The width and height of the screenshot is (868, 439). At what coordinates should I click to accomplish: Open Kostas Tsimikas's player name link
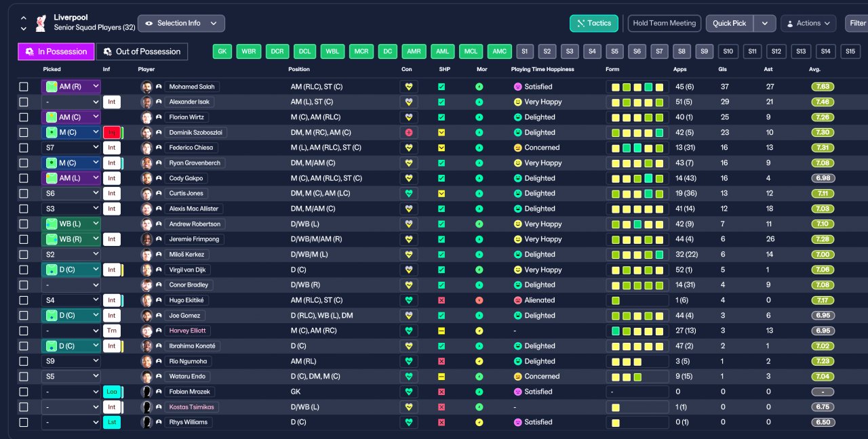coord(192,407)
